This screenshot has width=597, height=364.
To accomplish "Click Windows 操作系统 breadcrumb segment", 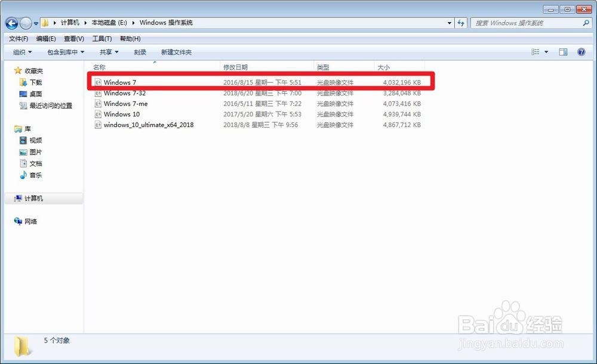I will tap(166, 23).
